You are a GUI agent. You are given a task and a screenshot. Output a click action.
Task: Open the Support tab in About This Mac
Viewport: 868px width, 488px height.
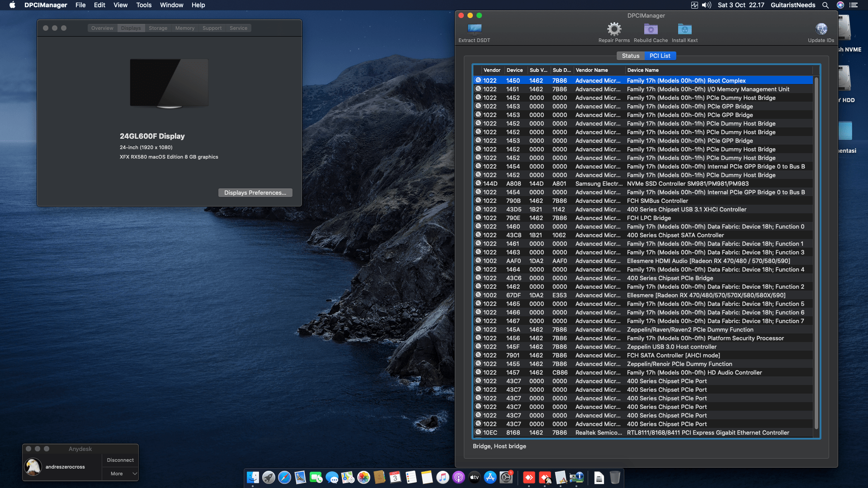pyautogui.click(x=212, y=28)
